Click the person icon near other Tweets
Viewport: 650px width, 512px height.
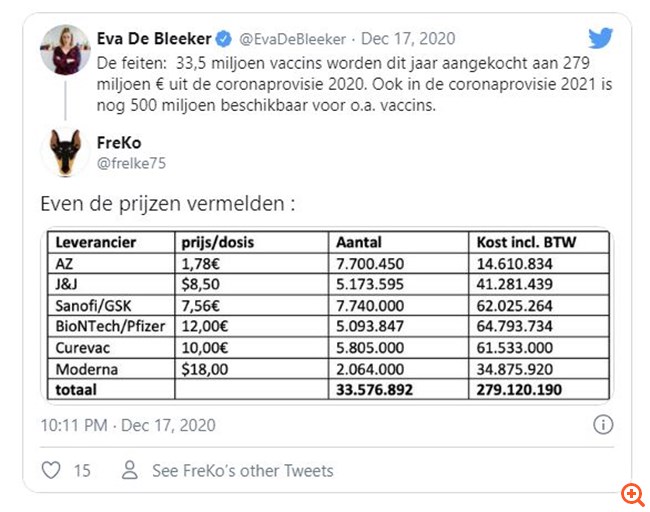129,470
